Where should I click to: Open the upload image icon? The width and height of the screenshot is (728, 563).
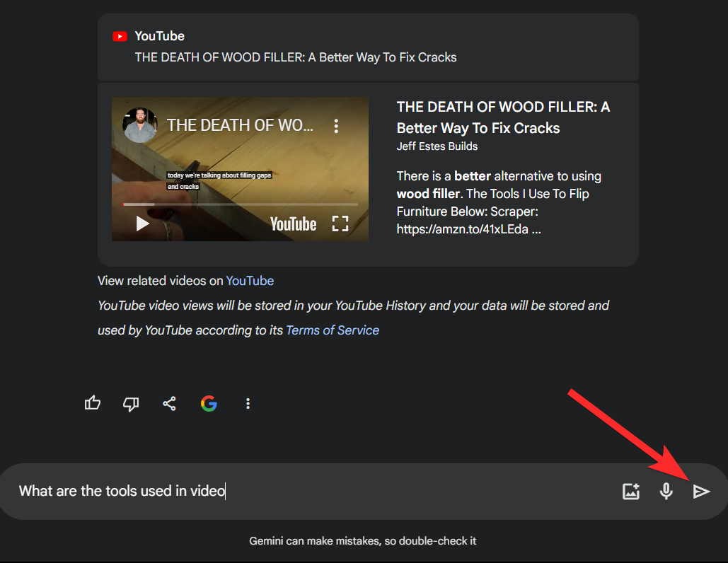click(630, 492)
